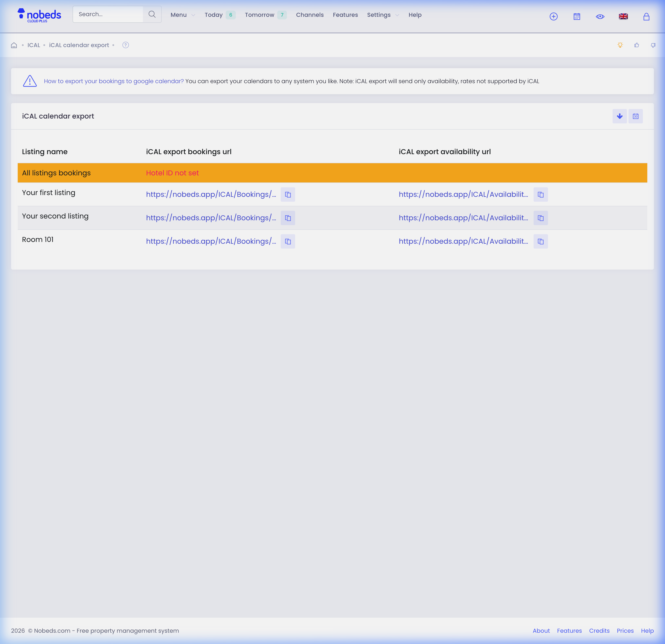Screen dimensions: 665x644
Task: Open Channels in navigation
Action: tap(310, 15)
